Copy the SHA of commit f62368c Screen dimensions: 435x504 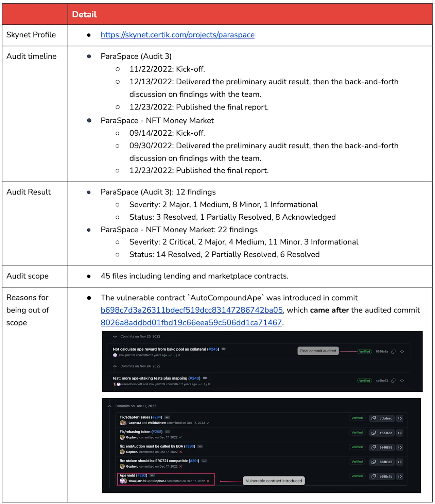coord(373,433)
